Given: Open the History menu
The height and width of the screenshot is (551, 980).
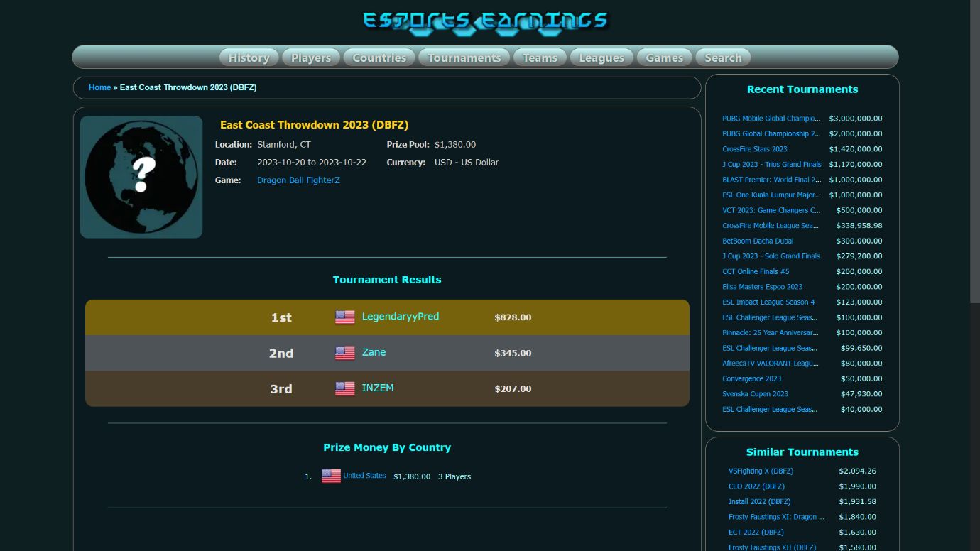Looking at the screenshot, I should [x=249, y=58].
